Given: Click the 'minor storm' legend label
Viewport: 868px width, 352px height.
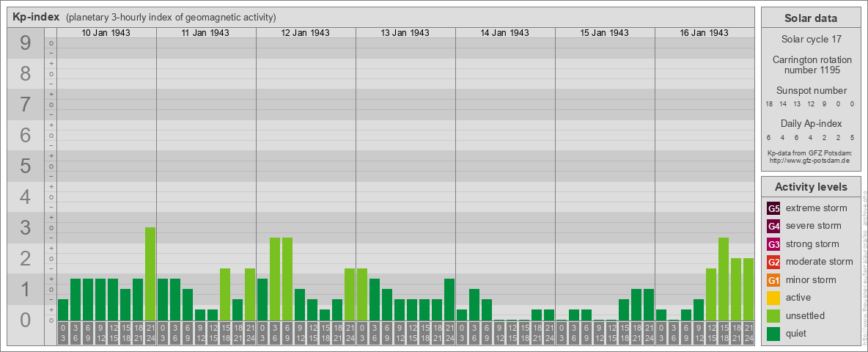Looking at the screenshot, I should pyautogui.click(x=811, y=279).
